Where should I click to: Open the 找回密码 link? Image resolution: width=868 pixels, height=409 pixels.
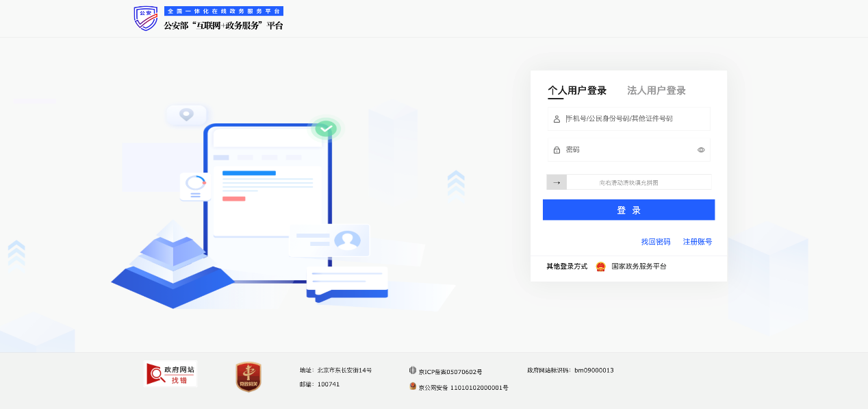pos(655,242)
